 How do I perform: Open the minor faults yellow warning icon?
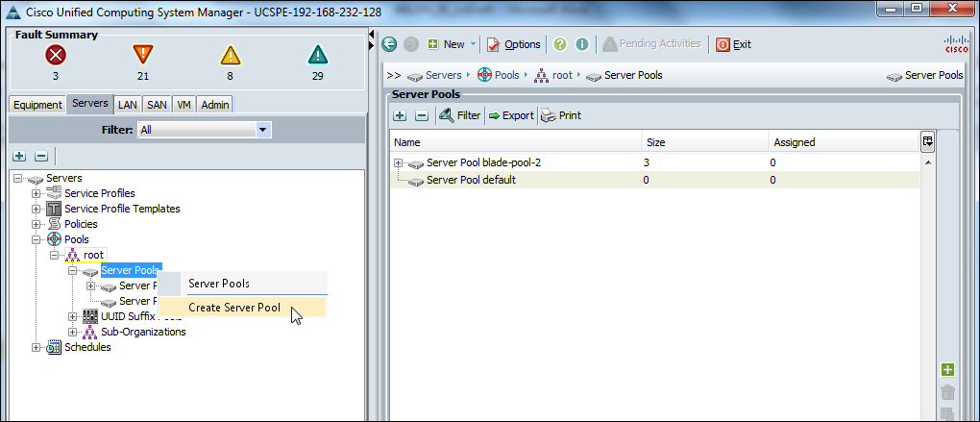coord(230,56)
